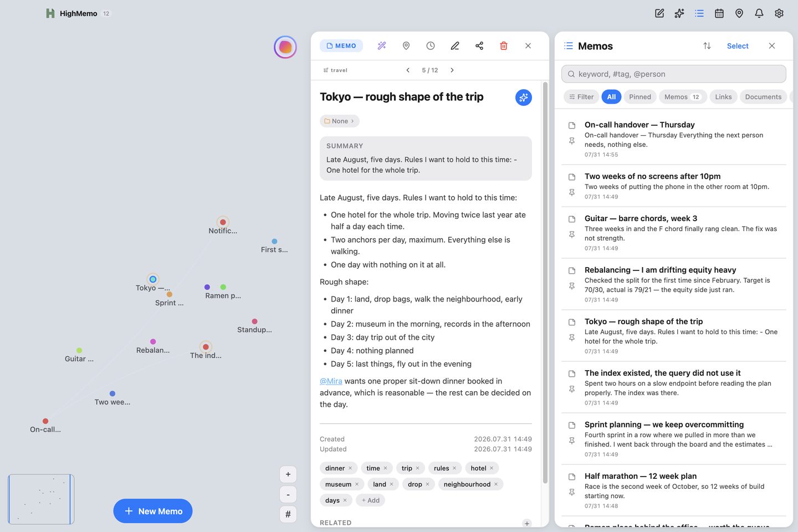Pin the Rebalancing memo
798x532 pixels.
point(572,287)
